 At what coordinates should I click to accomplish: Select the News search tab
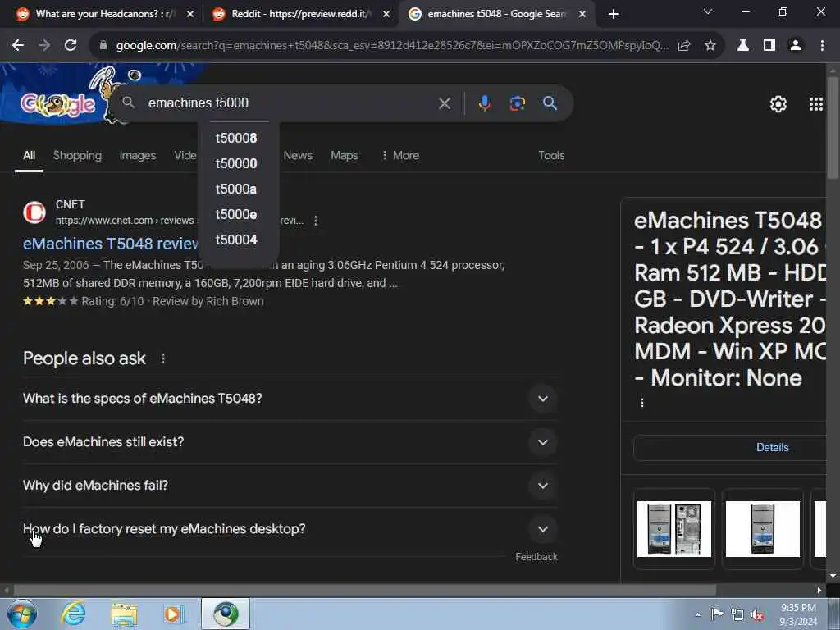(x=298, y=155)
